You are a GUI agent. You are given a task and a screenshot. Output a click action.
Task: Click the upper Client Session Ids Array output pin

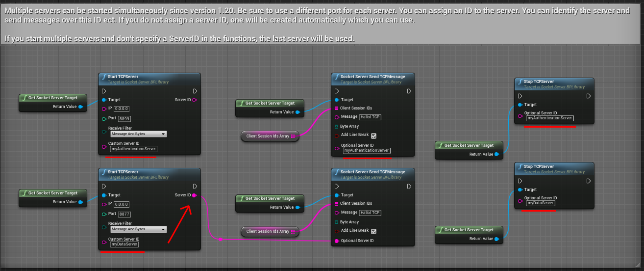(293, 136)
